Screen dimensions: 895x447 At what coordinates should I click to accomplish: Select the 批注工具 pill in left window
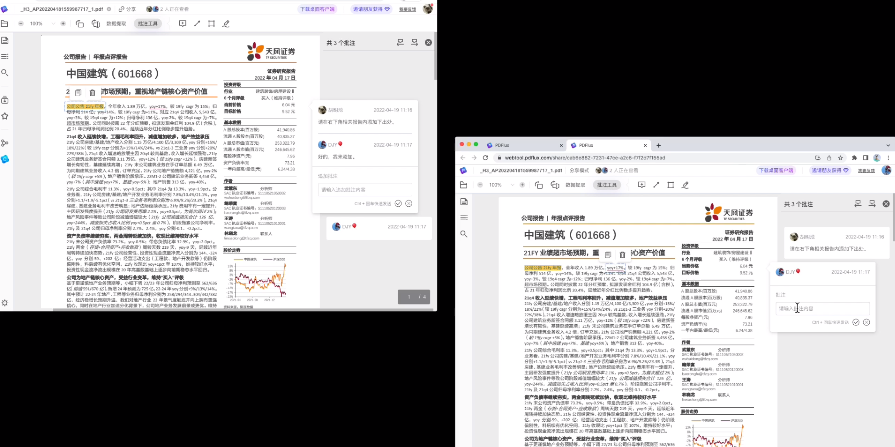coord(148,23)
